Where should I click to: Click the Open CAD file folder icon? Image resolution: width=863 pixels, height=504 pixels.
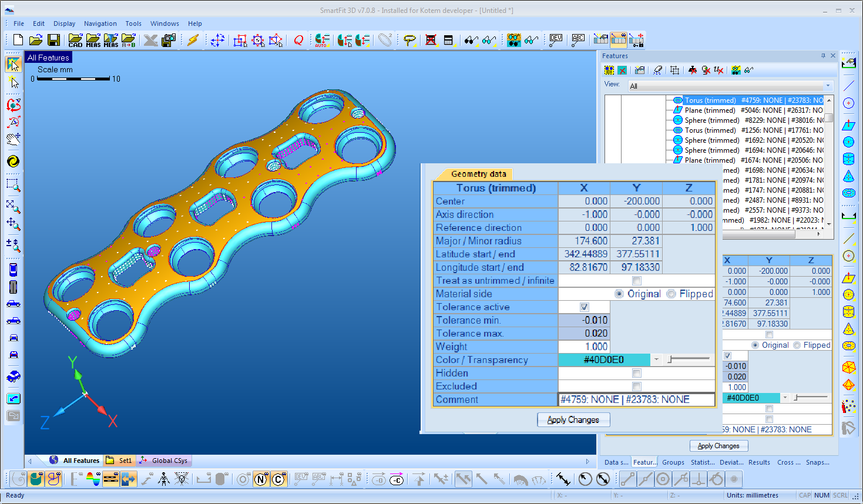point(75,40)
